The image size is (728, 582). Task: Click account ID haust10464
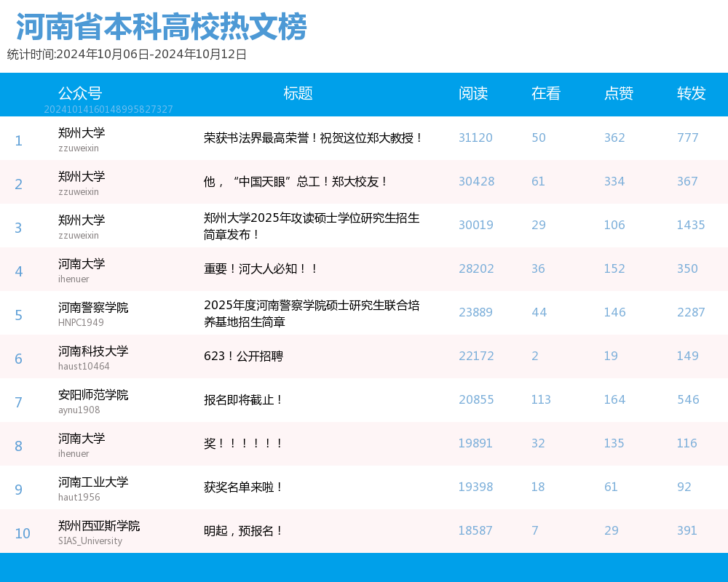point(84,366)
